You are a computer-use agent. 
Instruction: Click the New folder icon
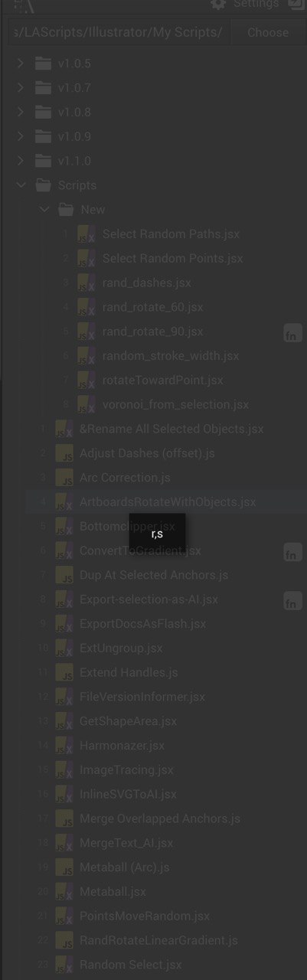point(66,209)
